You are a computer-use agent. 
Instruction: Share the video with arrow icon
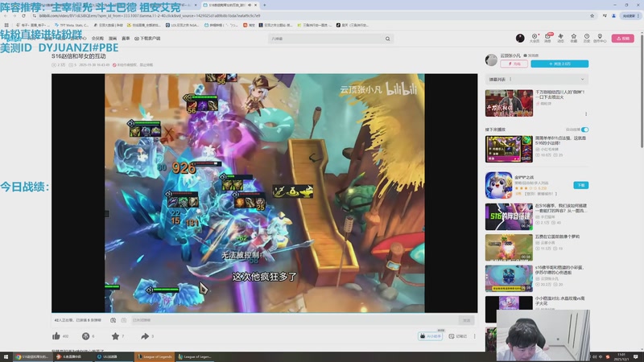click(145, 336)
